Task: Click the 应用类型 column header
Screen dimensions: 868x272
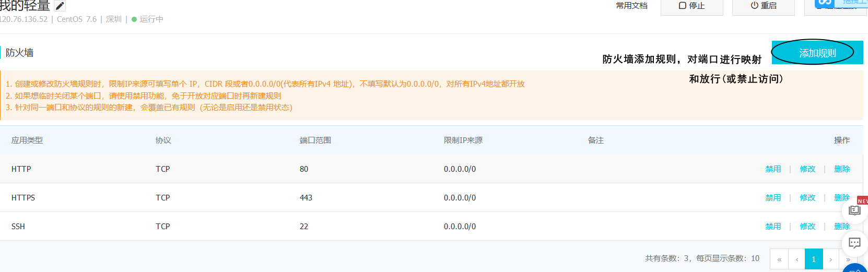Action: tap(27, 140)
